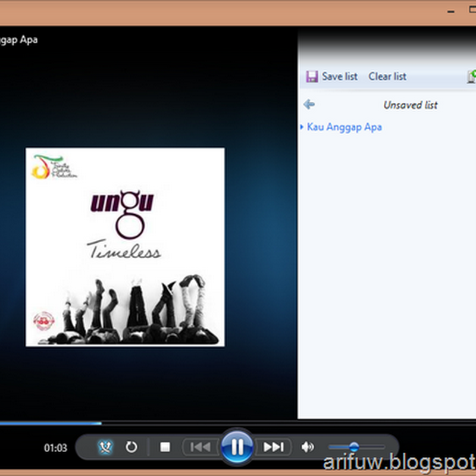The width and height of the screenshot is (476, 476).
Task: Minimize the media player window
Action: coord(451,11)
